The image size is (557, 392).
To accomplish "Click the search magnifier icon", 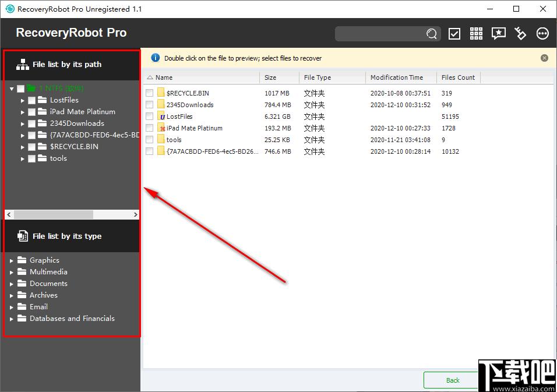I will click(431, 34).
